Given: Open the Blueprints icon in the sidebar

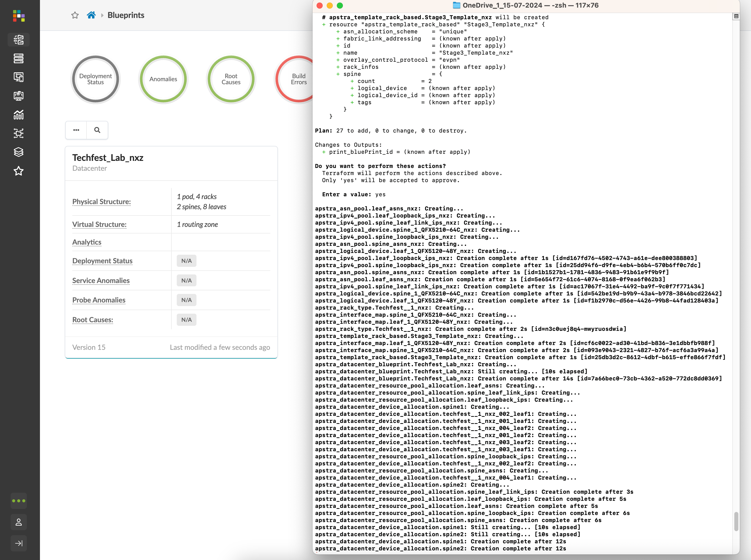Looking at the screenshot, I should click(x=19, y=40).
